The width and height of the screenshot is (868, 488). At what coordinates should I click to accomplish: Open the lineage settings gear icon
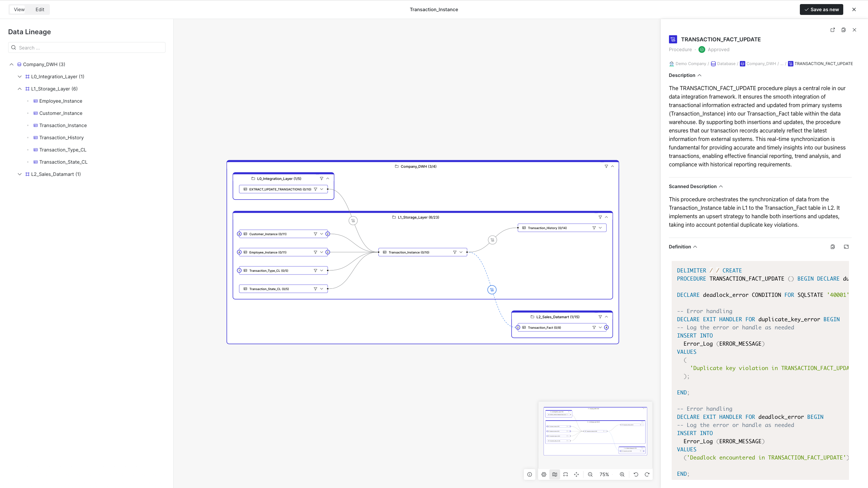[544, 474]
